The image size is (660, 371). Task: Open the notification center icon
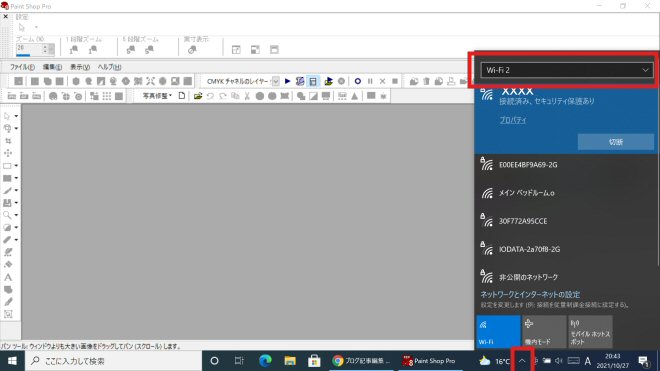coord(643,361)
